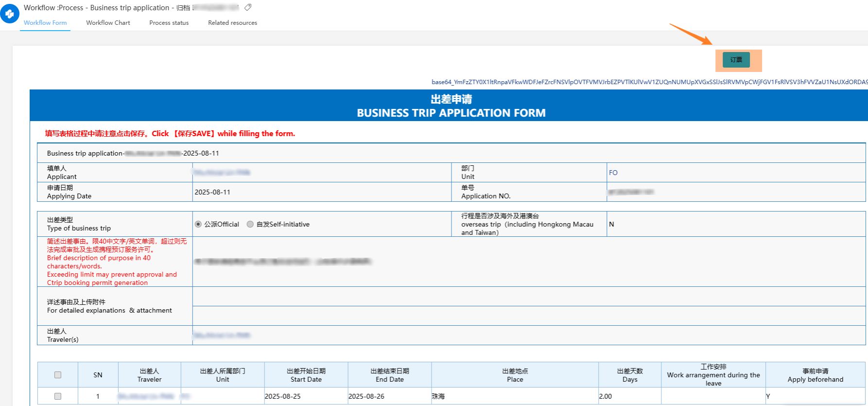Check the checkbox for row SN 1
The image size is (868, 406).
coord(58,396)
